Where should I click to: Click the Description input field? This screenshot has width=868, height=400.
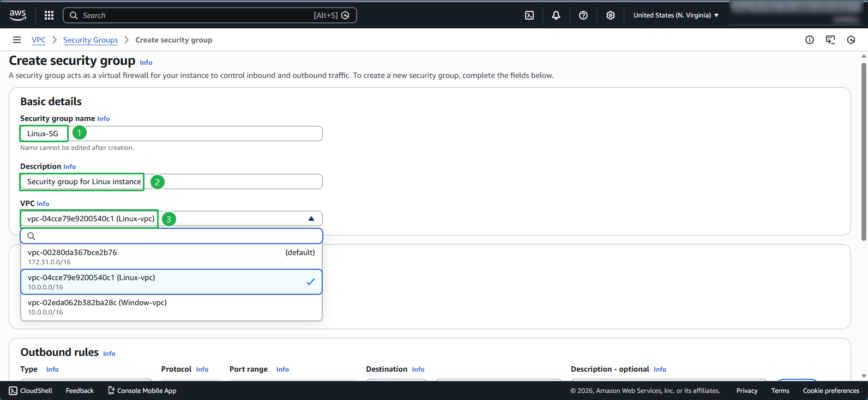click(x=171, y=181)
